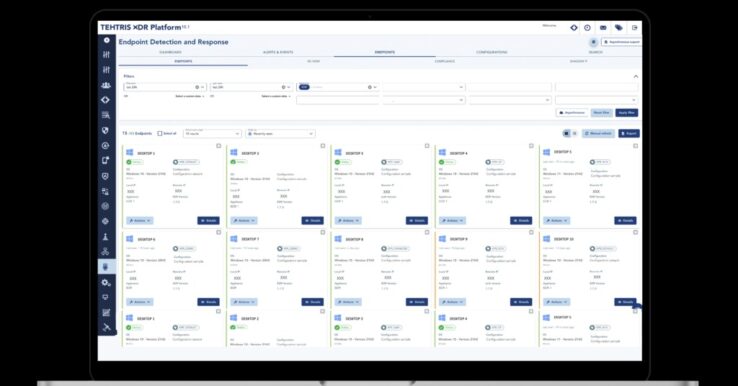Open the gears settings icon in sidebar
Screen dimensions: 738x386
pyautogui.click(x=106, y=282)
